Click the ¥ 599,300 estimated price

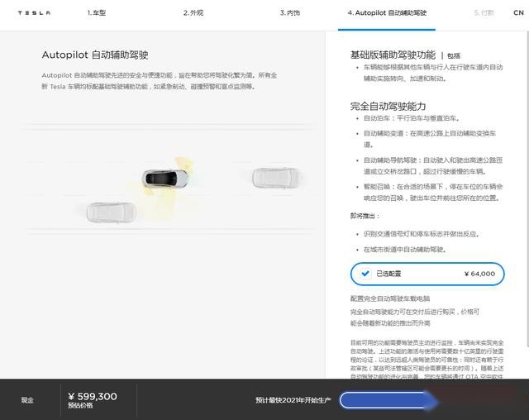pyautogui.click(x=93, y=396)
